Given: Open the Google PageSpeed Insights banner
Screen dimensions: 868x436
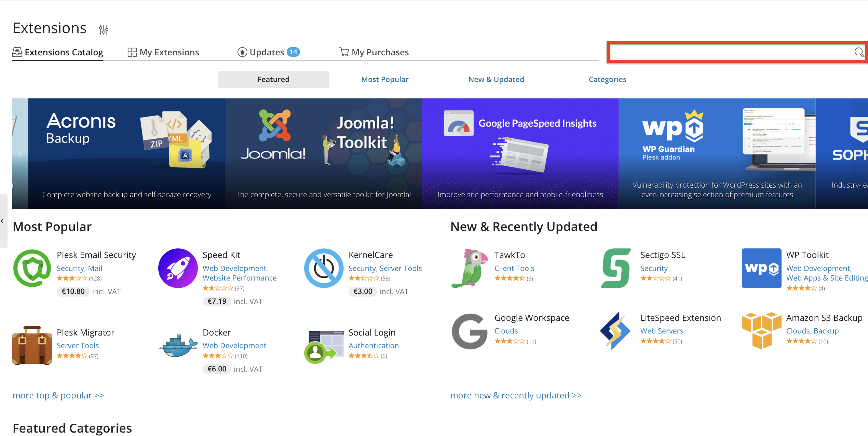Looking at the screenshot, I should point(520,153).
